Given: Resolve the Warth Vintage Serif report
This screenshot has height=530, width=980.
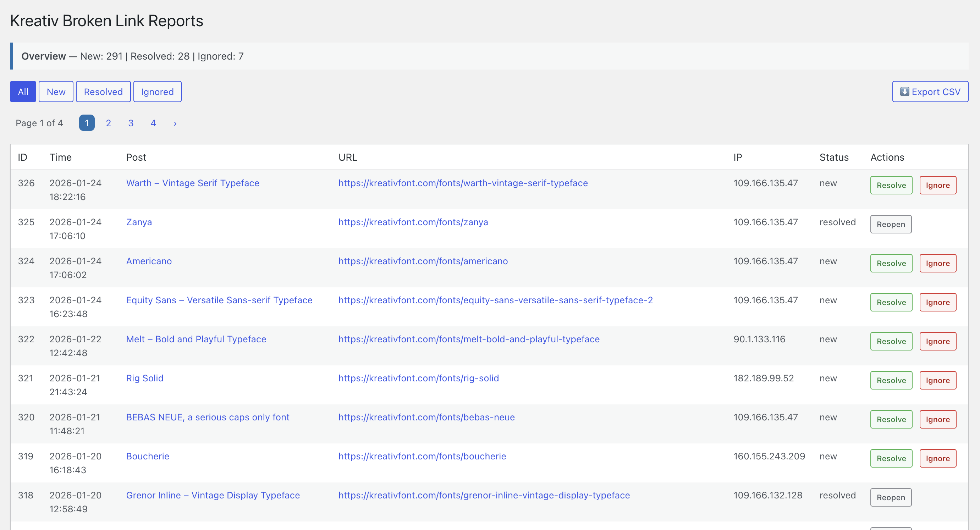Looking at the screenshot, I should pos(891,185).
